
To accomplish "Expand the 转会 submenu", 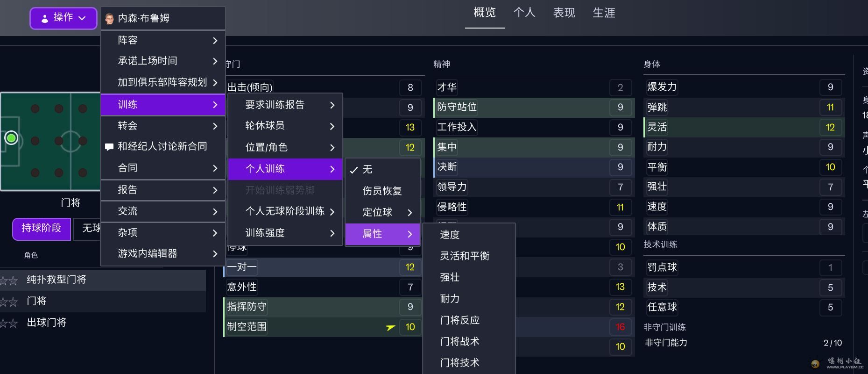I will 162,126.
